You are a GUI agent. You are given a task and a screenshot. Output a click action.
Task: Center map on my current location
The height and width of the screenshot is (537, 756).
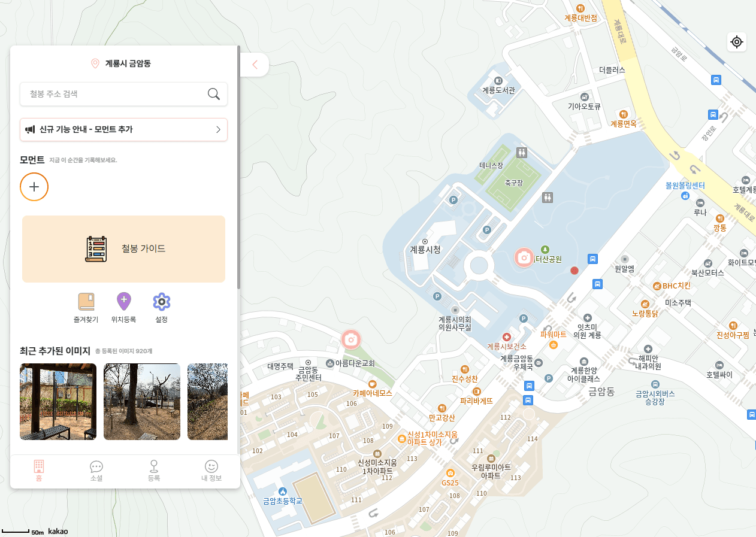(x=737, y=42)
